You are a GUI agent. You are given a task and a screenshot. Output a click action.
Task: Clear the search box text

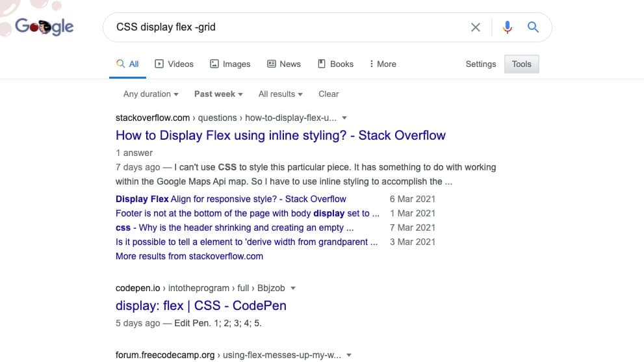coord(476,27)
